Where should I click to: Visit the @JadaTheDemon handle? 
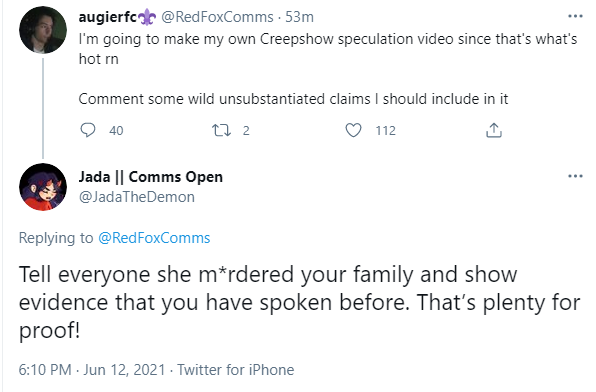(x=136, y=197)
